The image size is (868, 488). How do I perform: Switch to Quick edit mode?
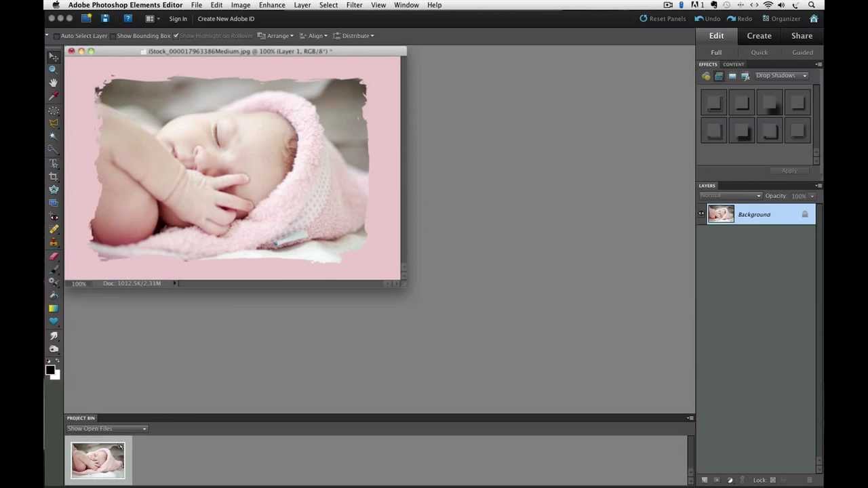pos(759,52)
